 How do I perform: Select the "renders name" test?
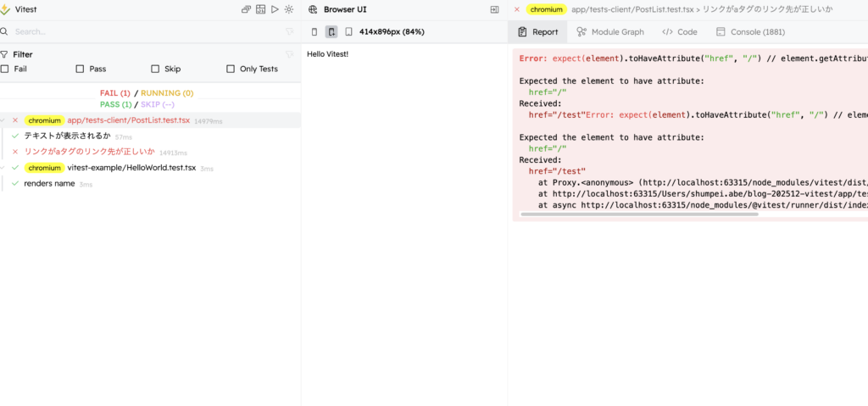[49, 184]
